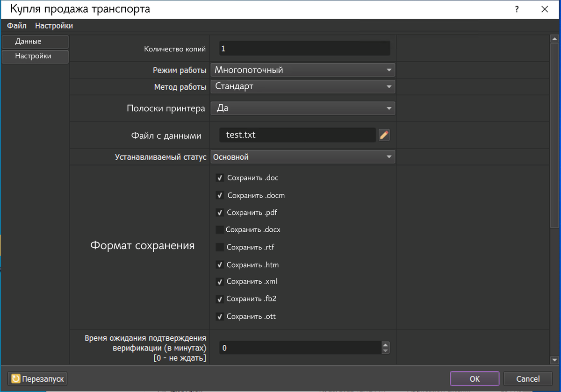Viewport: 561px width, 392px height.
Task: Uncheck Сохранить .ott option
Action: tap(219, 317)
